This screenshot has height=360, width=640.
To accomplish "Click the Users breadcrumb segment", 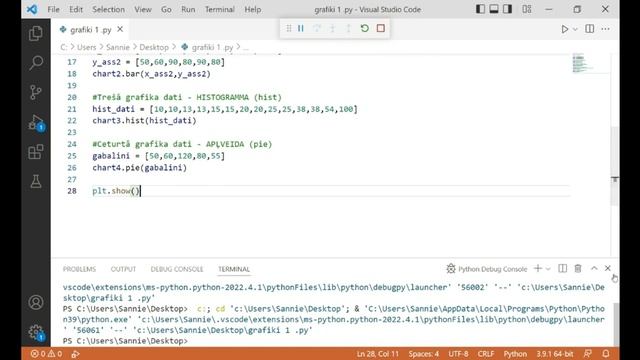I will click(x=87, y=47).
